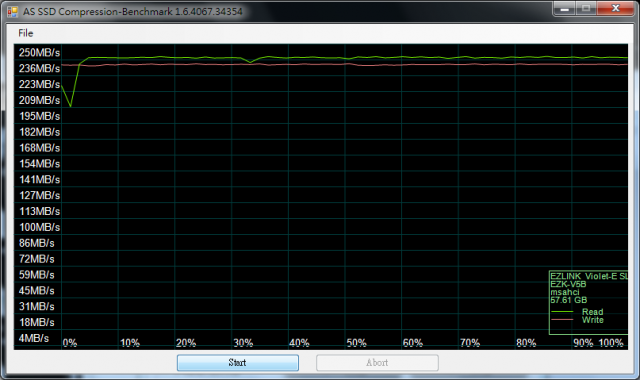Open the File menu
The width and height of the screenshot is (640, 380).
point(26,33)
